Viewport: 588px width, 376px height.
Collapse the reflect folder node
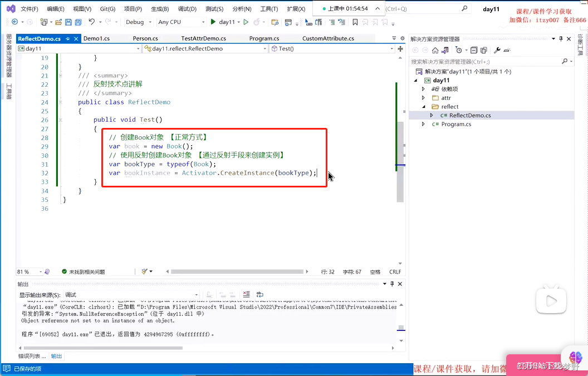[x=423, y=107]
